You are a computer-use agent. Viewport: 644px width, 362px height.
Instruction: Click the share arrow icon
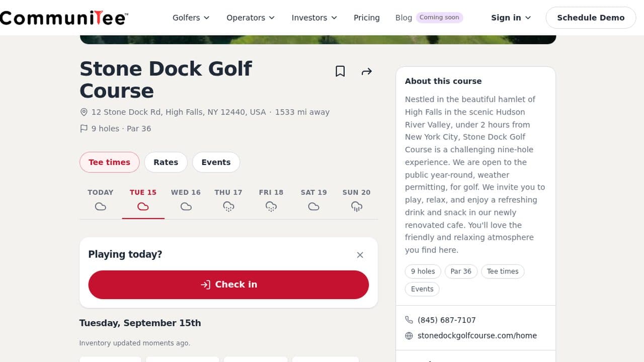coord(367,71)
